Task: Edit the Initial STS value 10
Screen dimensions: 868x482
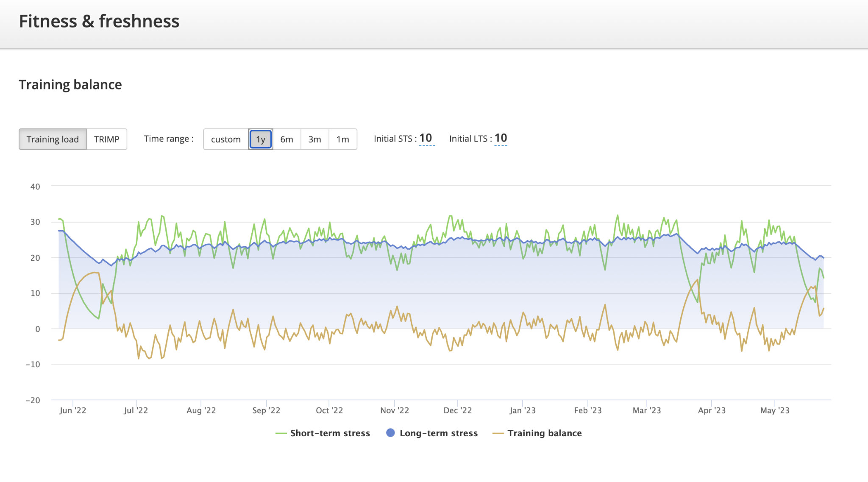Action: pyautogui.click(x=426, y=138)
